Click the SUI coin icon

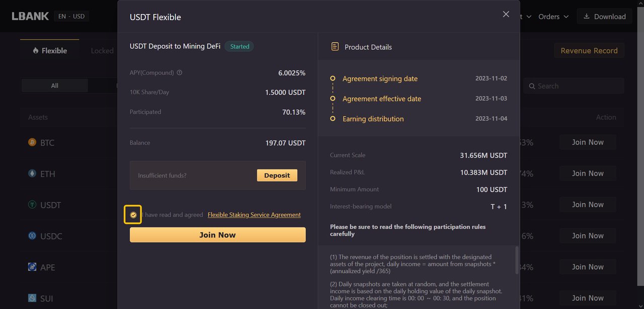coord(32,298)
